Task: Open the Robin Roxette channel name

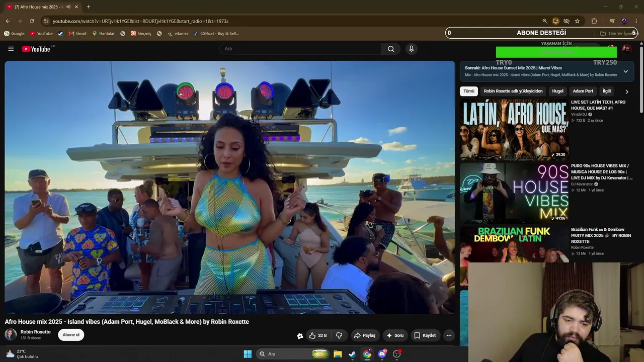Action: (x=36, y=332)
